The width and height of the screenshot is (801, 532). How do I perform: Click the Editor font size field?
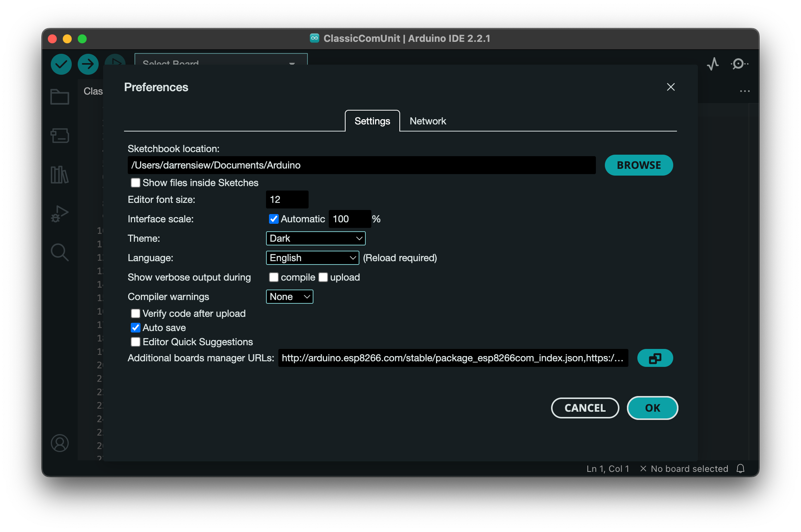(287, 199)
